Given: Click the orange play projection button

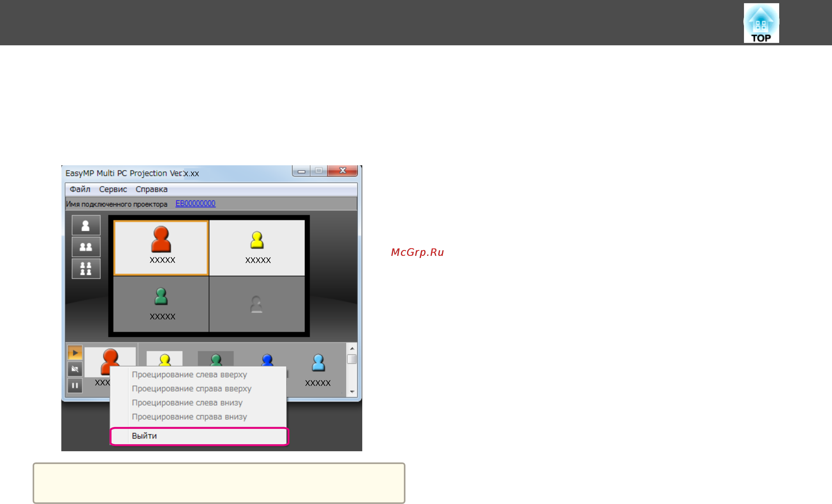Looking at the screenshot, I should [x=75, y=353].
